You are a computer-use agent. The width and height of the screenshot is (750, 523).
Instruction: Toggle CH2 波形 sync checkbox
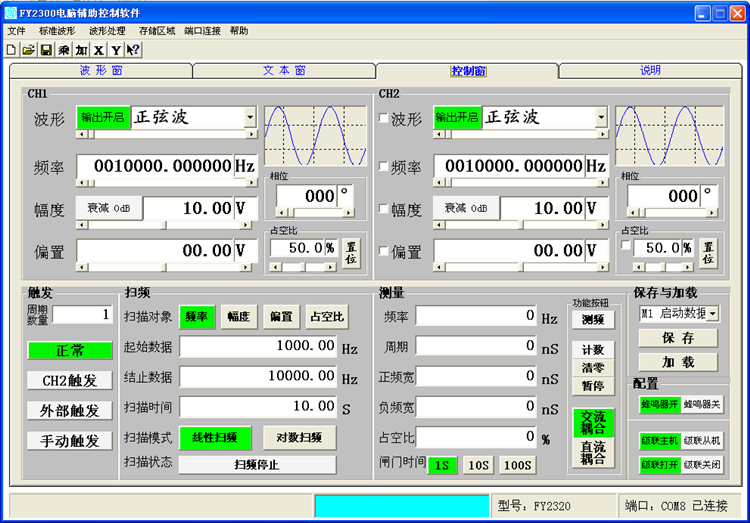pyautogui.click(x=383, y=118)
